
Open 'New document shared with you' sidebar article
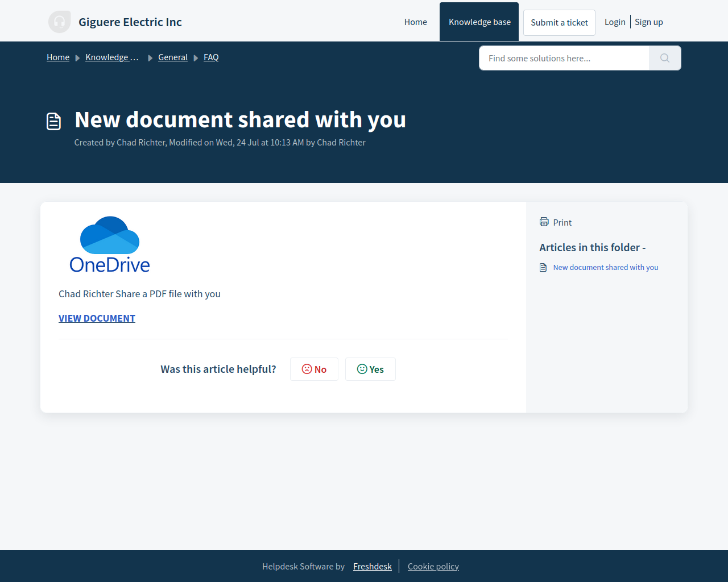pyautogui.click(x=606, y=267)
